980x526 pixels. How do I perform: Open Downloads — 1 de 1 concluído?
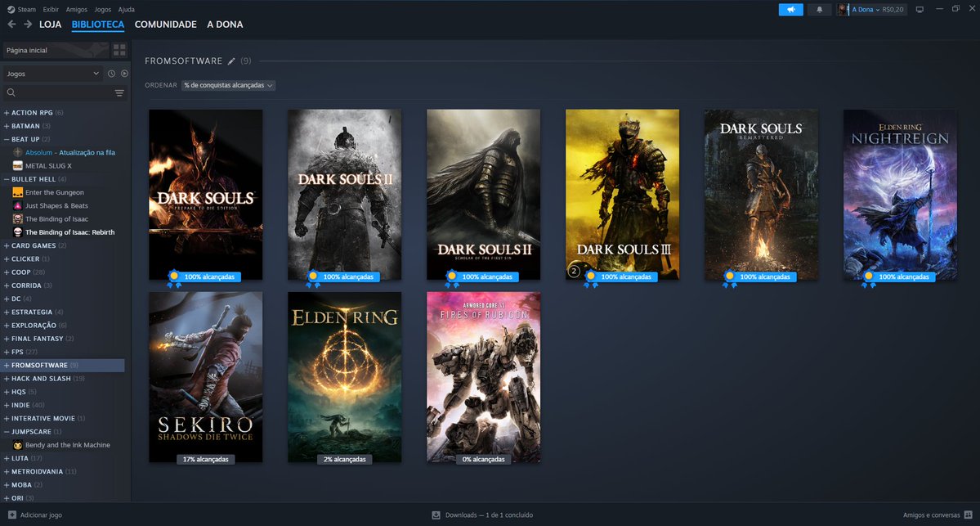click(x=489, y=515)
